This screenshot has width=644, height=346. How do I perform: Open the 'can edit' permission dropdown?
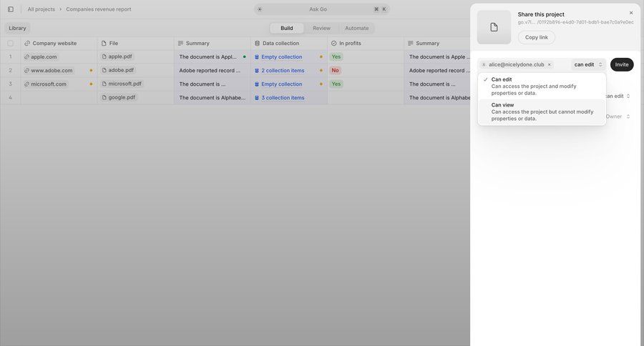point(588,64)
